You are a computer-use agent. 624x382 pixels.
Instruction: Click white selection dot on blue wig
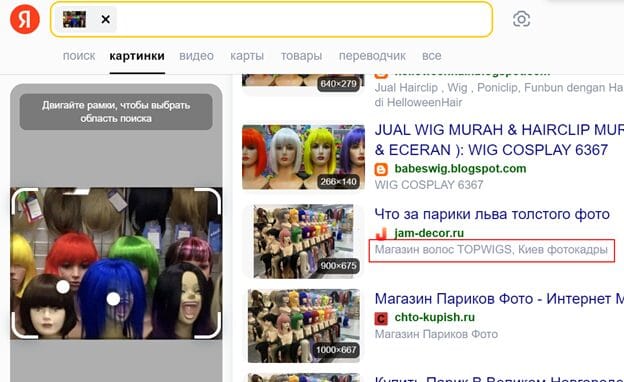tap(113, 299)
